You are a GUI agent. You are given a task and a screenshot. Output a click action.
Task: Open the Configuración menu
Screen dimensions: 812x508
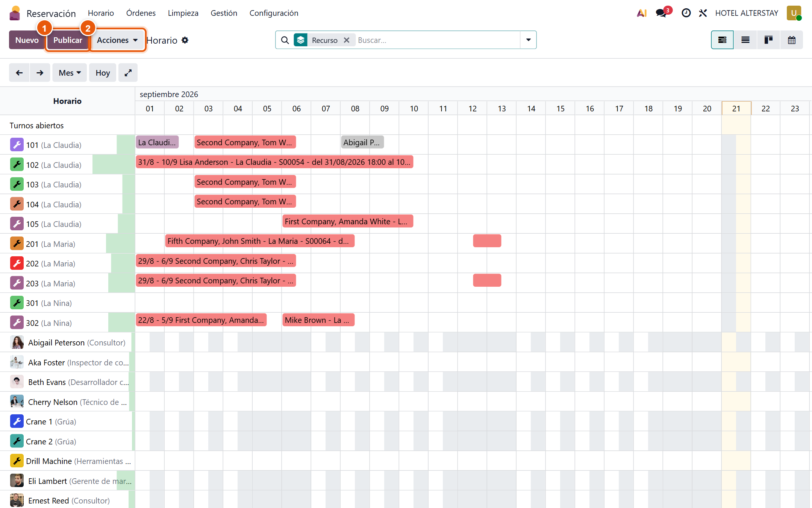(274, 13)
